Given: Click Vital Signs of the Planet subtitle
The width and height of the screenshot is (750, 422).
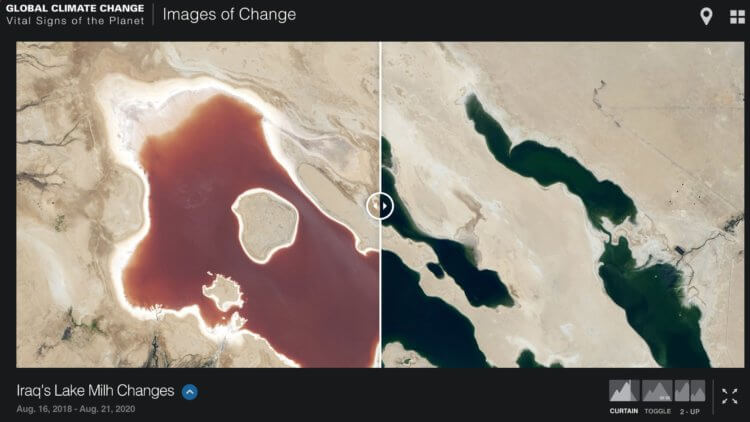Looking at the screenshot, I should (75, 21).
